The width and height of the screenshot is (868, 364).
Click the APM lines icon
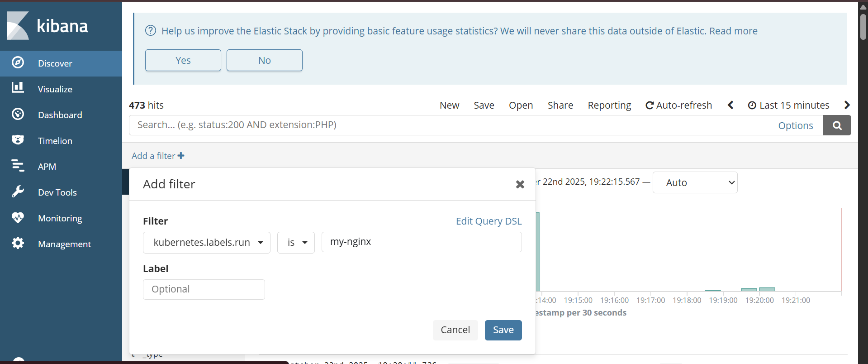(x=18, y=166)
